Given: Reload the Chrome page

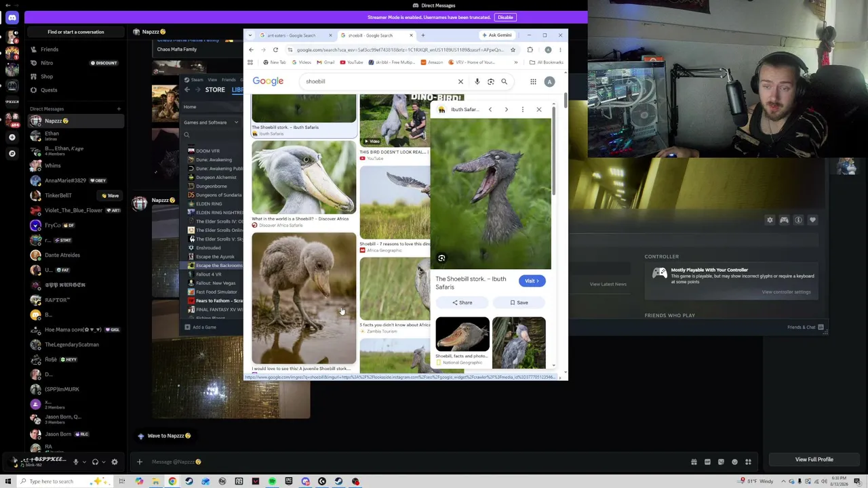Looking at the screenshot, I should point(275,49).
